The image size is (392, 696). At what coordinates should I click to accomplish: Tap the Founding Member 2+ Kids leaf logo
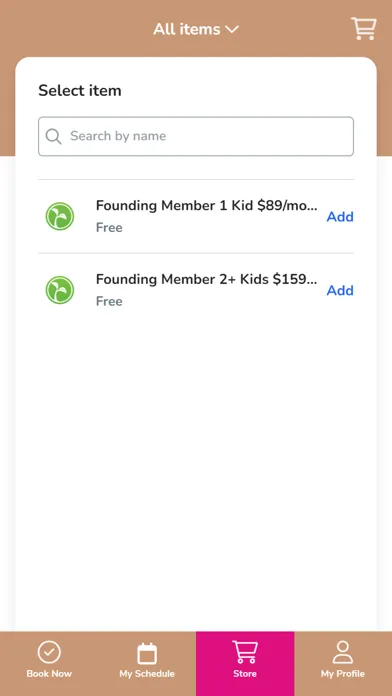(x=60, y=290)
